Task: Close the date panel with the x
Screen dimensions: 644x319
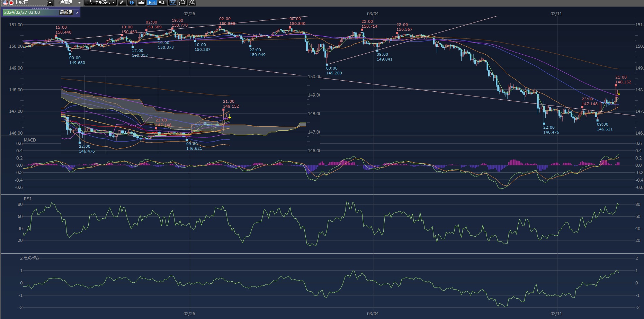Action: pos(77,12)
